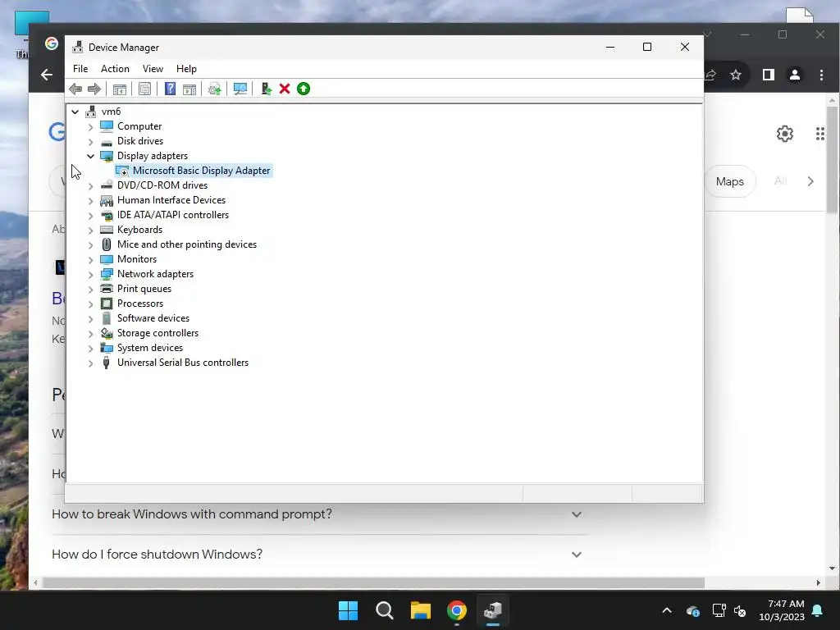The height and width of the screenshot is (630, 840).
Task: Select the Print queues row
Action: pyautogui.click(x=144, y=289)
